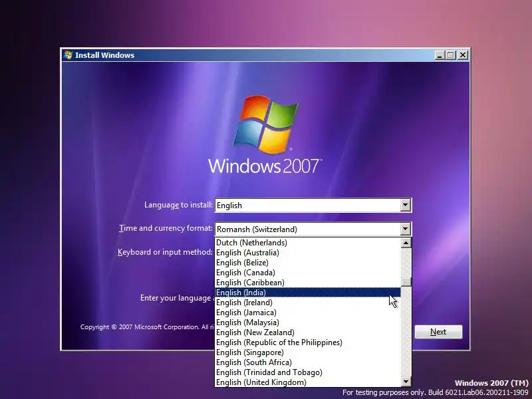Image resolution: width=532 pixels, height=399 pixels.
Task: Select English (Caribbean) option
Action: (x=308, y=282)
